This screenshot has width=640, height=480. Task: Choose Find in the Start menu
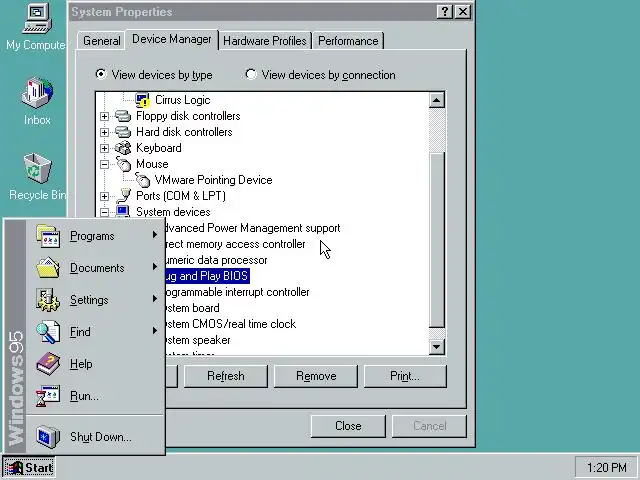(96, 332)
